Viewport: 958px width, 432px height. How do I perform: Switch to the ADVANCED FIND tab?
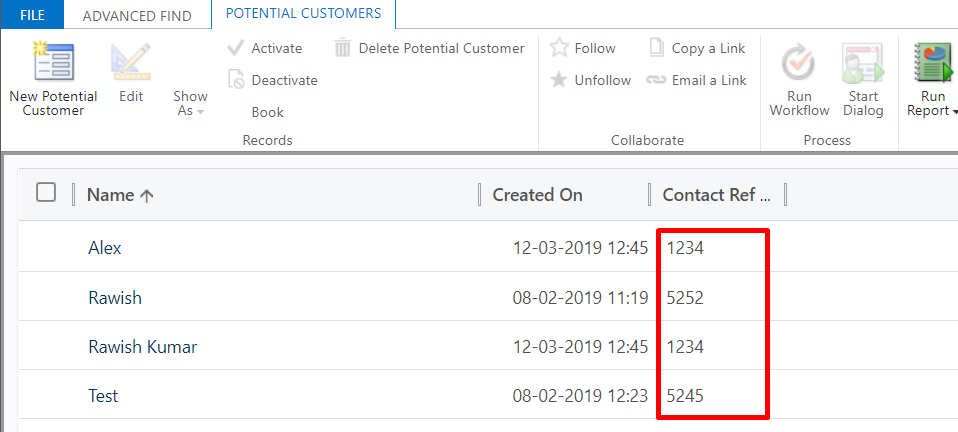[136, 15]
